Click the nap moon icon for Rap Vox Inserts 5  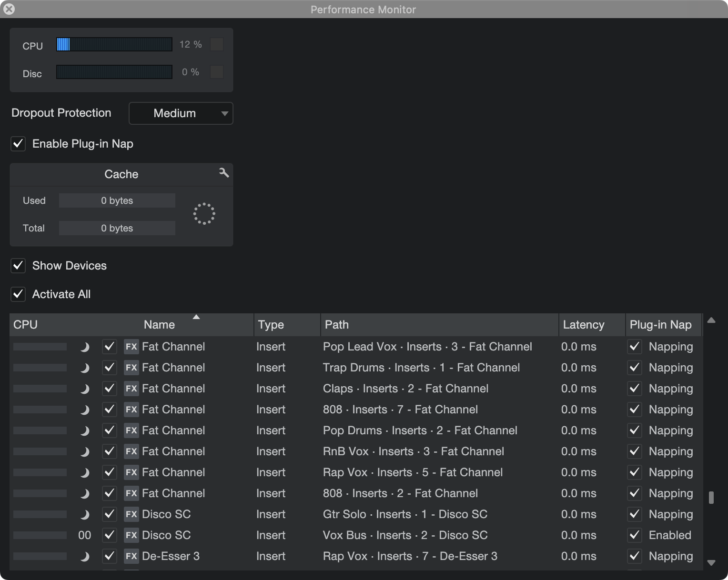[x=85, y=473]
